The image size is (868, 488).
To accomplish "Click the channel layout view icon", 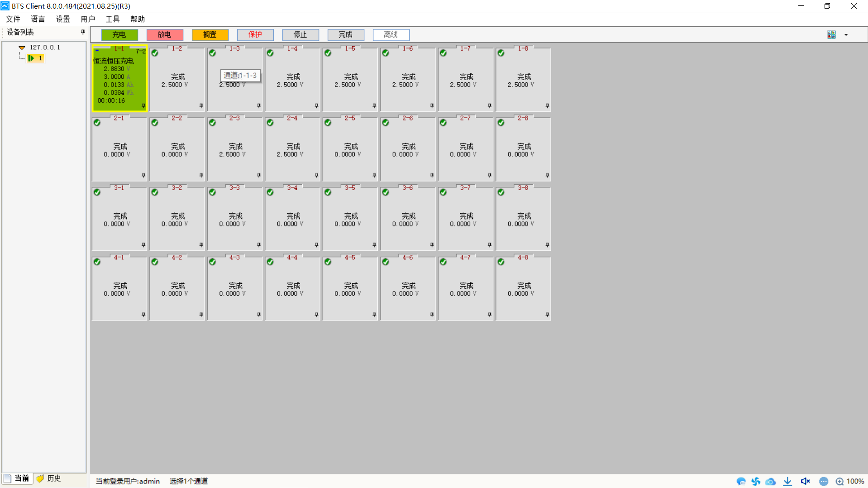I will pyautogui.click(x=831, y=35).
